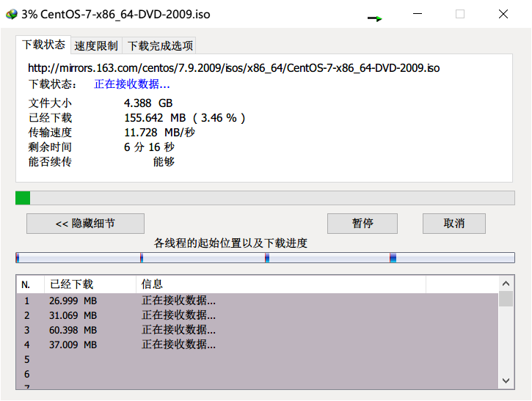Click the blue 正在接收数据... status text
This screenshot has width=532, height=401.
(x=132, y=84)
